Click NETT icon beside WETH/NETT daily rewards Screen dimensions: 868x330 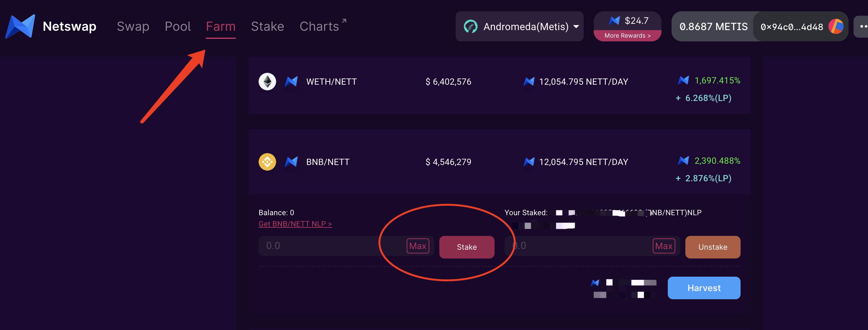coord(529,82)
